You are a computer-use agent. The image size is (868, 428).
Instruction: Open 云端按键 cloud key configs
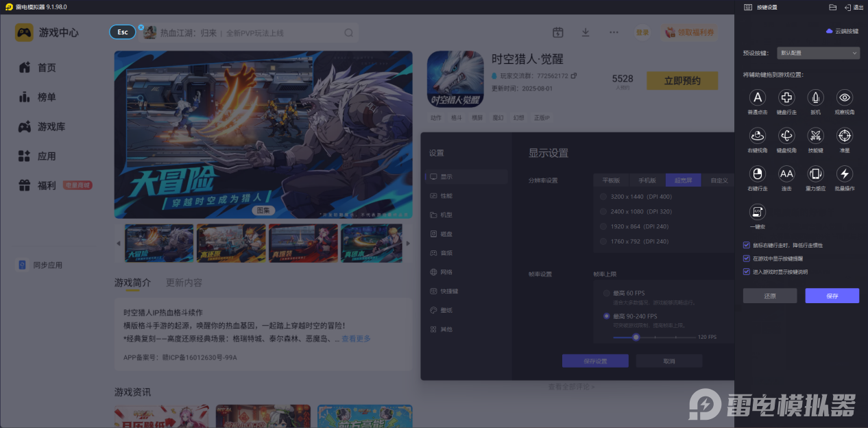(842, 32)
